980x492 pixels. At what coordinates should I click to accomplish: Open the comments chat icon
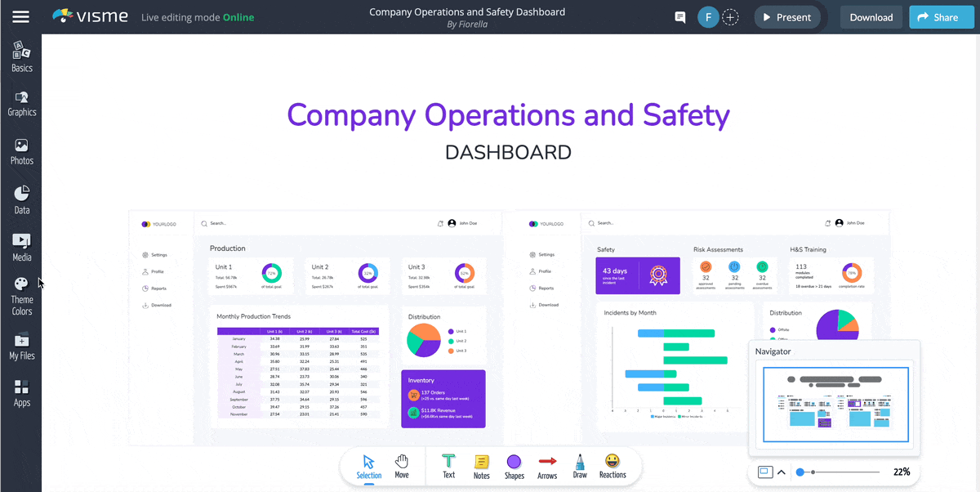tap(679, 17)
